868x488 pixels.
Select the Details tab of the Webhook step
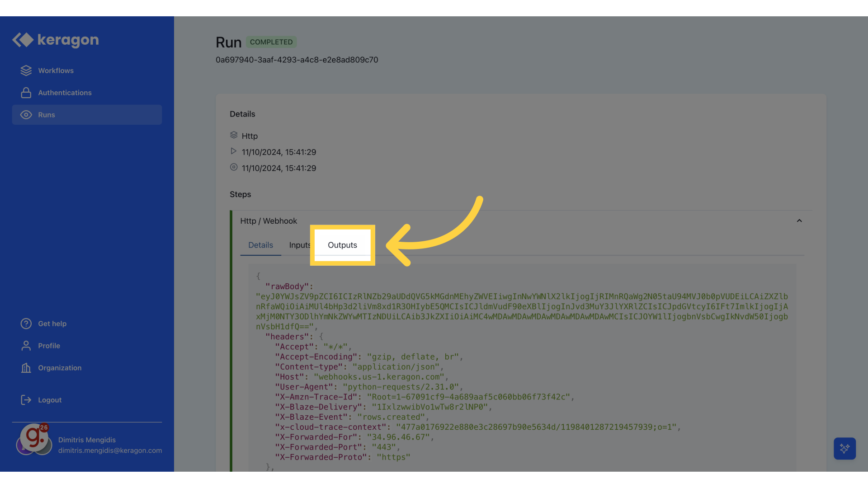260,245
